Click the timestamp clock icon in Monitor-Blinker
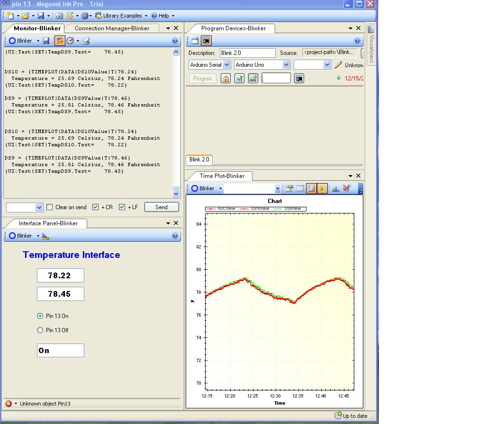The image size is (504, 424). [70, 41]
